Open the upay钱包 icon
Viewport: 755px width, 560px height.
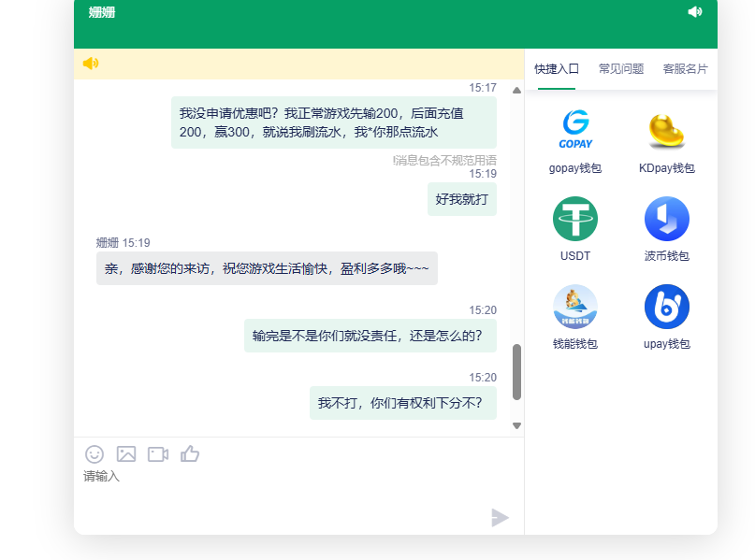(666, 307)
